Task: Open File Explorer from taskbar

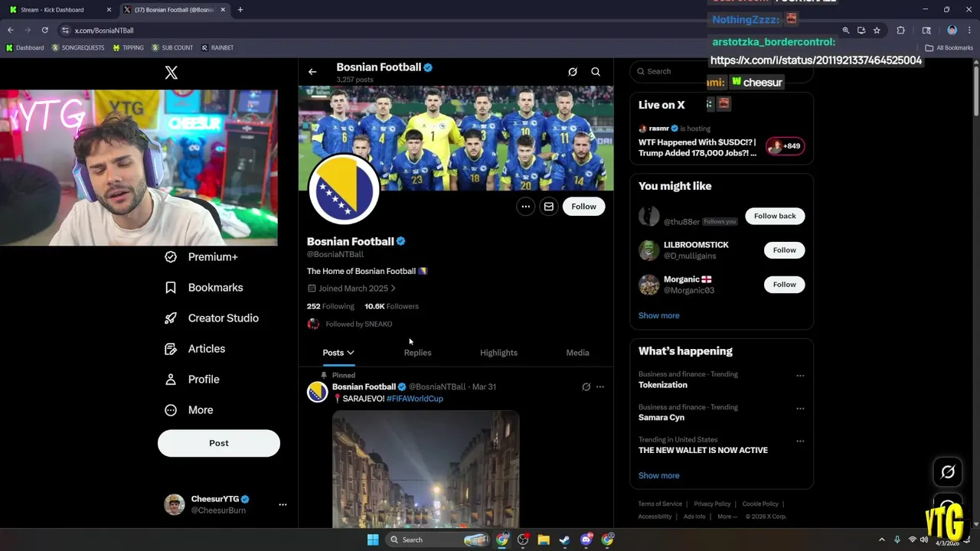Action: click(x=544, y=540)
